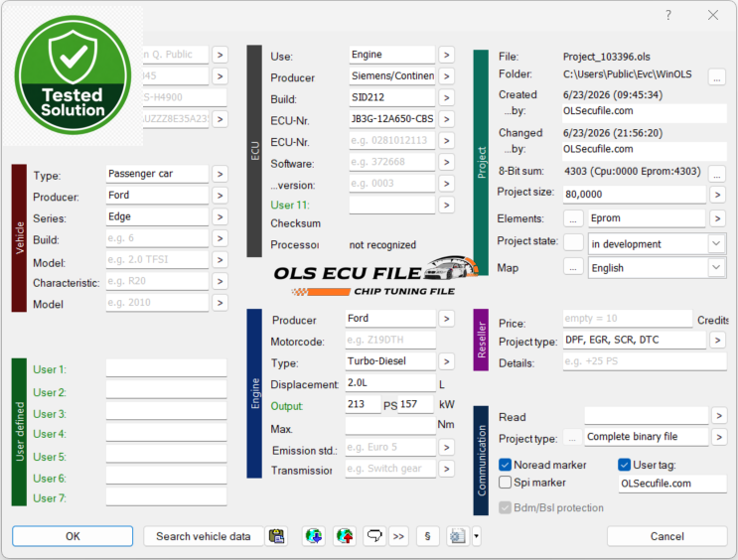The height and width of the screenshot is (560, 738).
Task: Browse the project folder with ... button
Action: pos(717,76)
